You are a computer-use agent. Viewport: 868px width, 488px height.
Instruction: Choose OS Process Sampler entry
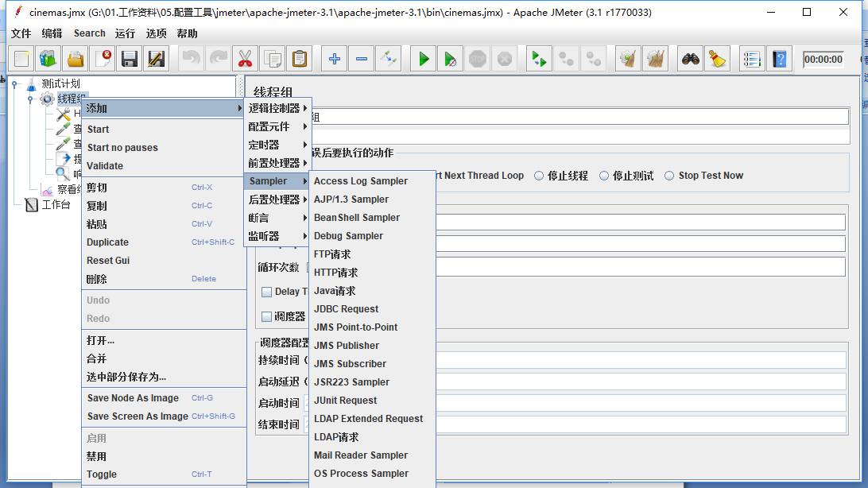[x=372, y=474]
